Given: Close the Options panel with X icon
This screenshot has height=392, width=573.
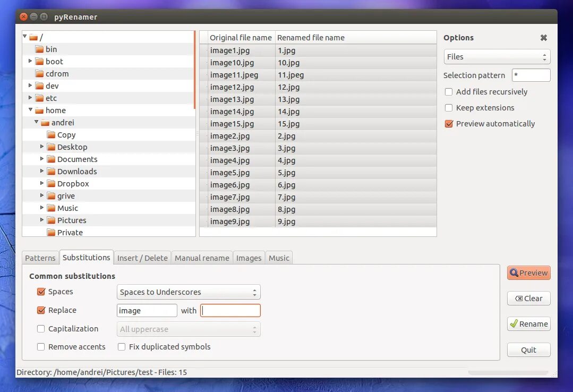Looking at the screenshot, I should [544, 38].
